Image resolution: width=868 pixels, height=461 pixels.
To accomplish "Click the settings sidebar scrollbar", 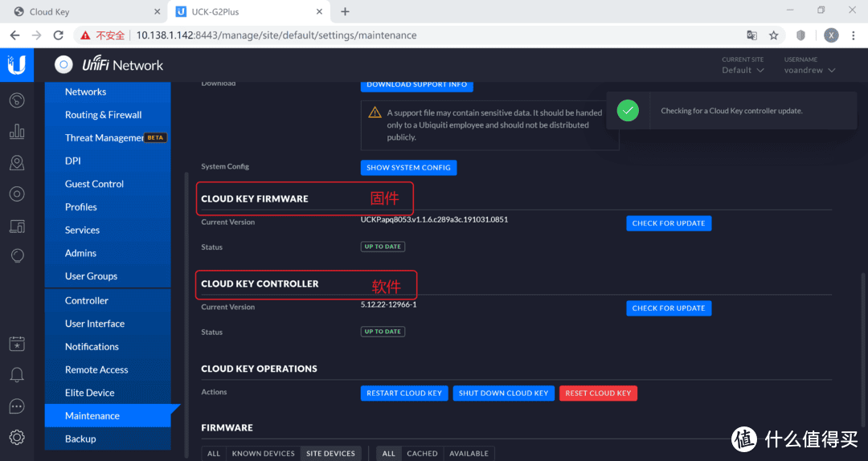I will (186, 316).
